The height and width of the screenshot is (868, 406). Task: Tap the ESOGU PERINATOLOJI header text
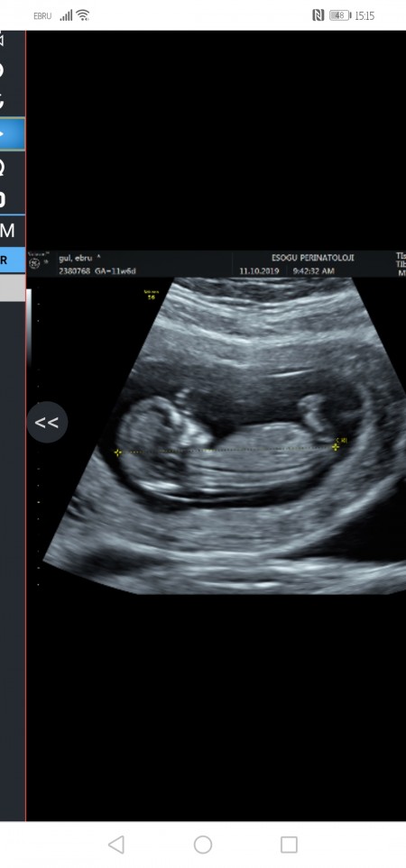[x=312, y=258]
